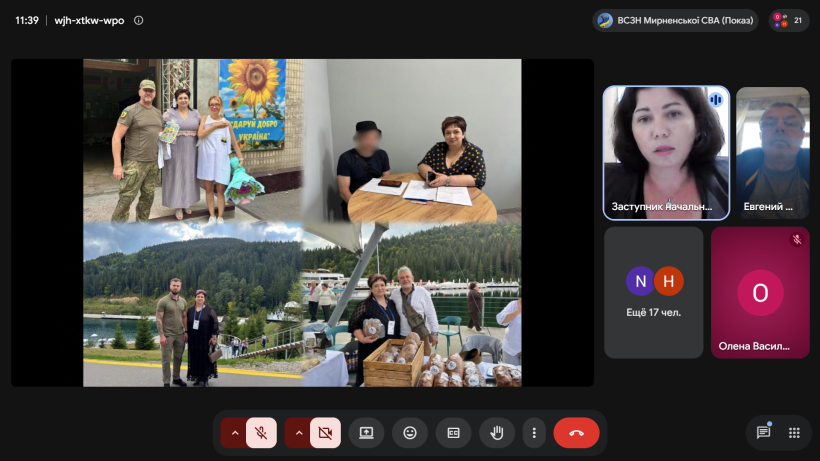
Task: Open participants list showing 21
Action: click(789, 20)
